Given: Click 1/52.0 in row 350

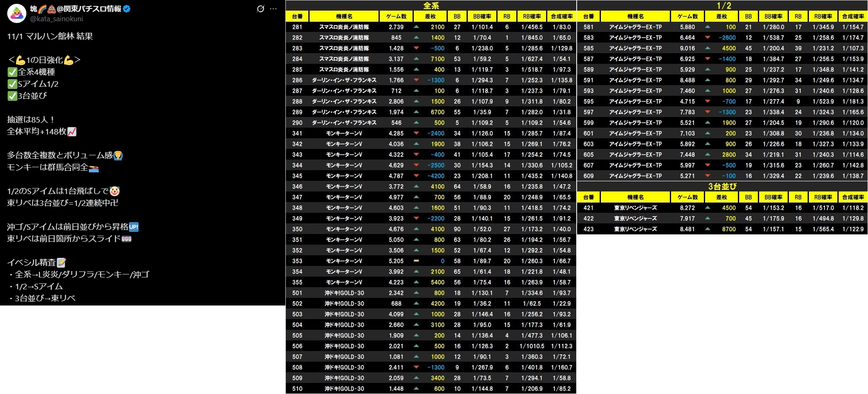Looking at the screenshot, I should click(482, 229).
